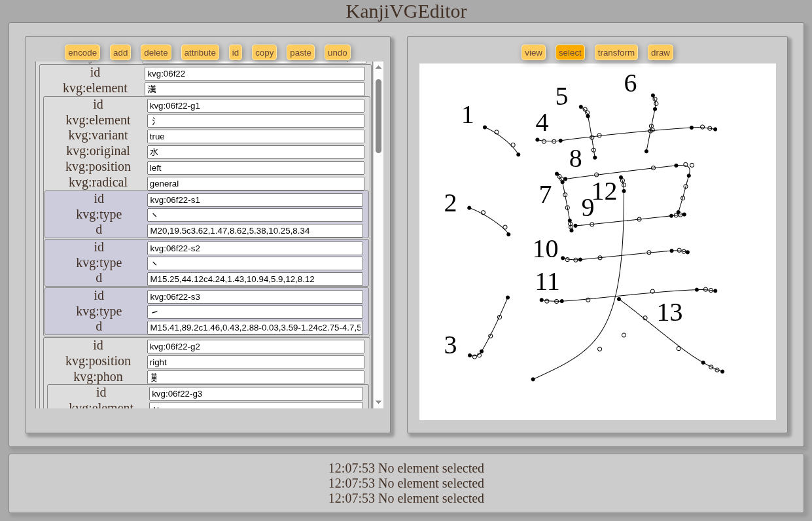This screenshot has width=812, height=521.
Task: Open the attribute button
Action: click(200, 52)
